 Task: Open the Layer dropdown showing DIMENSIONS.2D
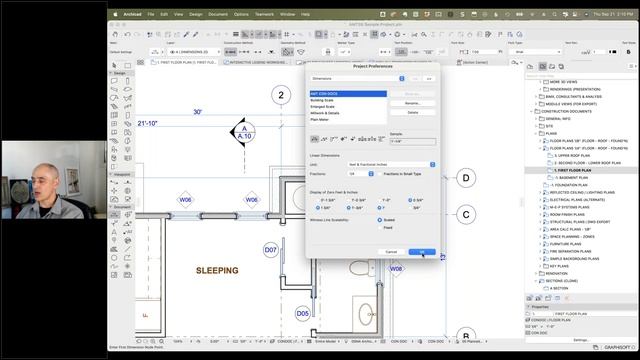click(194, 52)
